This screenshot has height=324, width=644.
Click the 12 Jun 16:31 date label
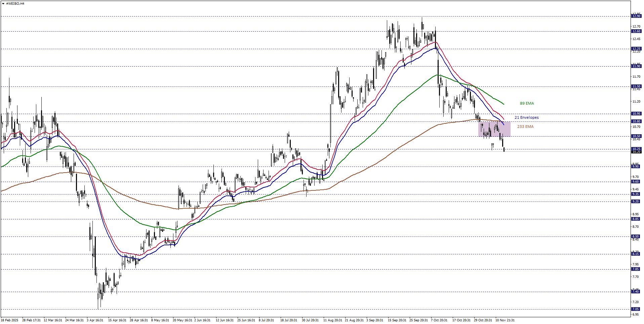pyautogui.click(x=225, y=320)
